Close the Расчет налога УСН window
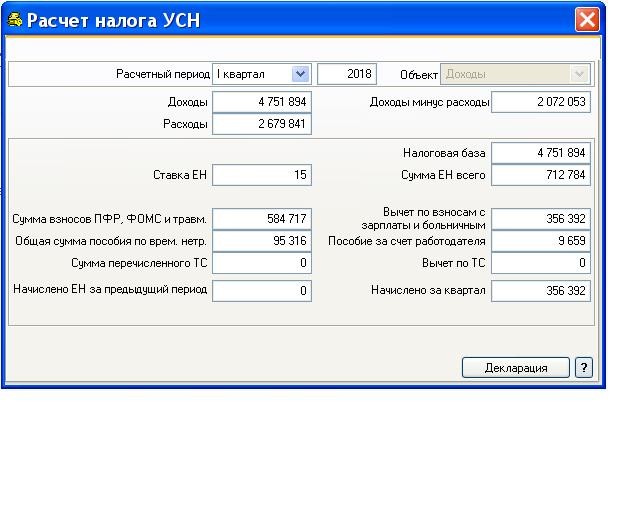The width and height of the screenshot is (640, 512). coord(587,20)
